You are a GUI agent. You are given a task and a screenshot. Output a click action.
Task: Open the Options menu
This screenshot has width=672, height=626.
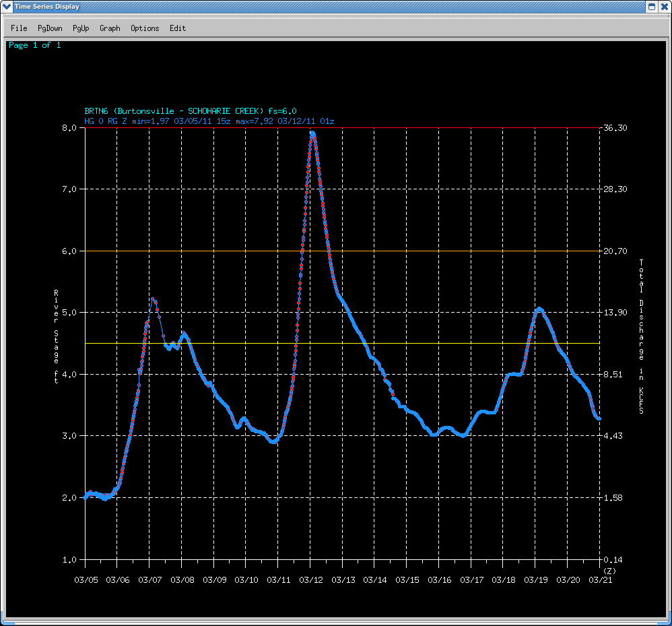(x=145, y=28)
